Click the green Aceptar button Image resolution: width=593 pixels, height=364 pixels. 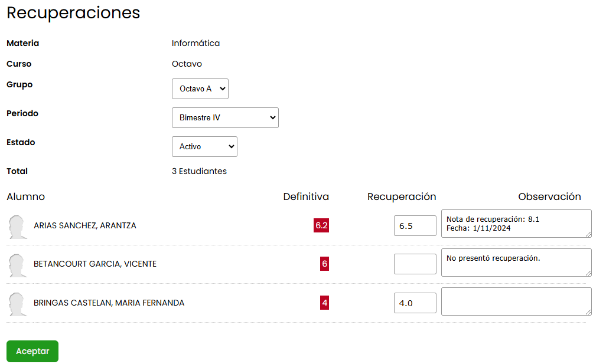point(32,351)
